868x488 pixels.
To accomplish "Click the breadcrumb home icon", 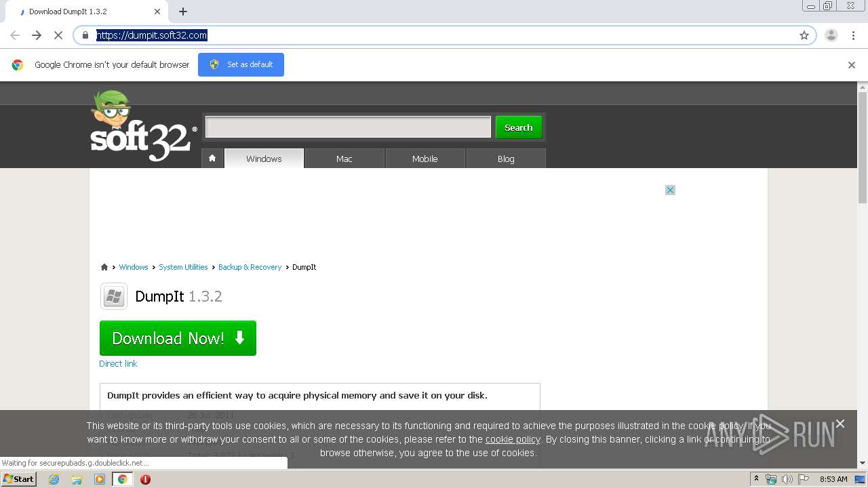I will point(104,267).
